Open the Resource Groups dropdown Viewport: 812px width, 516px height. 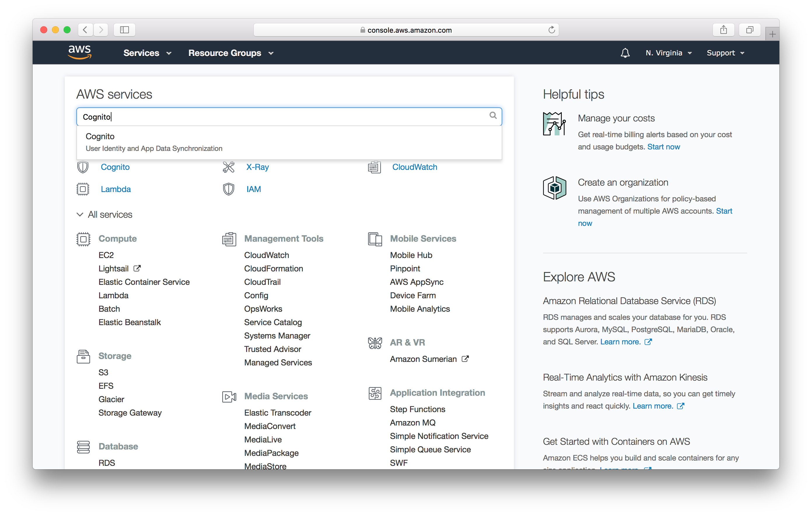coord(230,53)
